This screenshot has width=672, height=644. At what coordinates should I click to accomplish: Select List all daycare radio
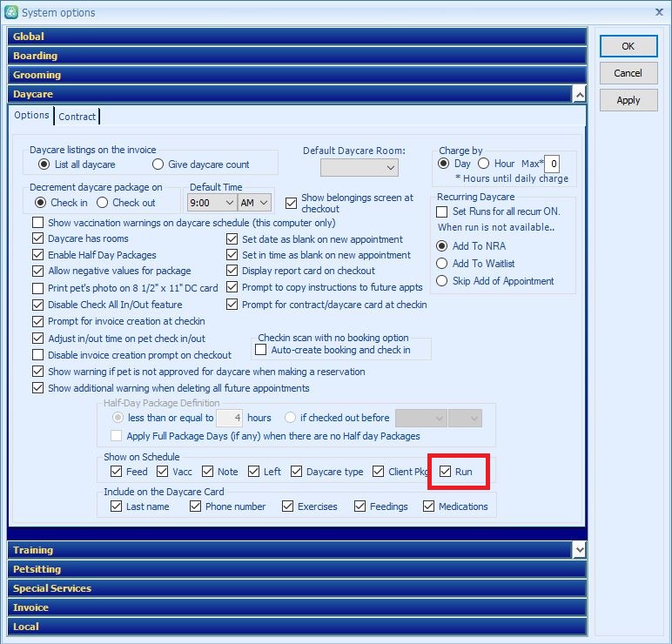pos(44,164)
